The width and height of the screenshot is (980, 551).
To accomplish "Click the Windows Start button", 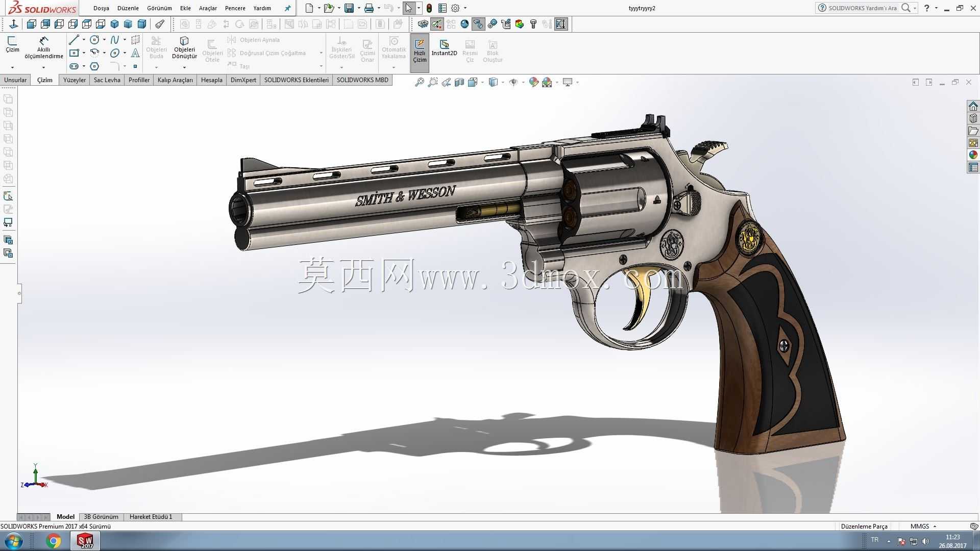I will (x=13, y=541).
